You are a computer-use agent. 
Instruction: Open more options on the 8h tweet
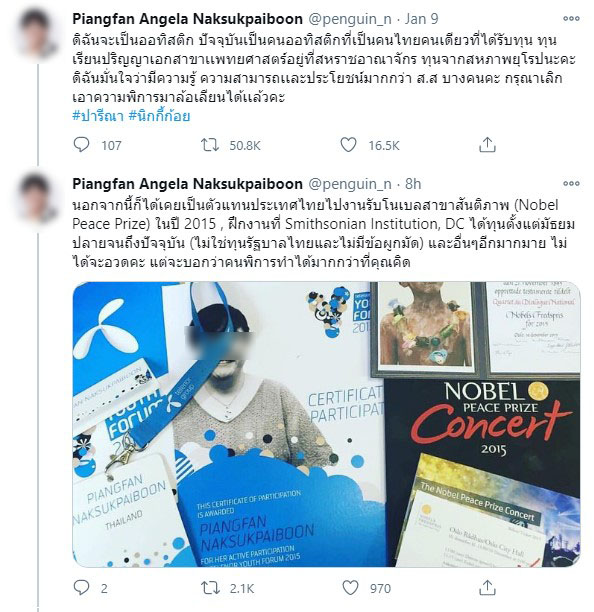[x=571, y=183]
